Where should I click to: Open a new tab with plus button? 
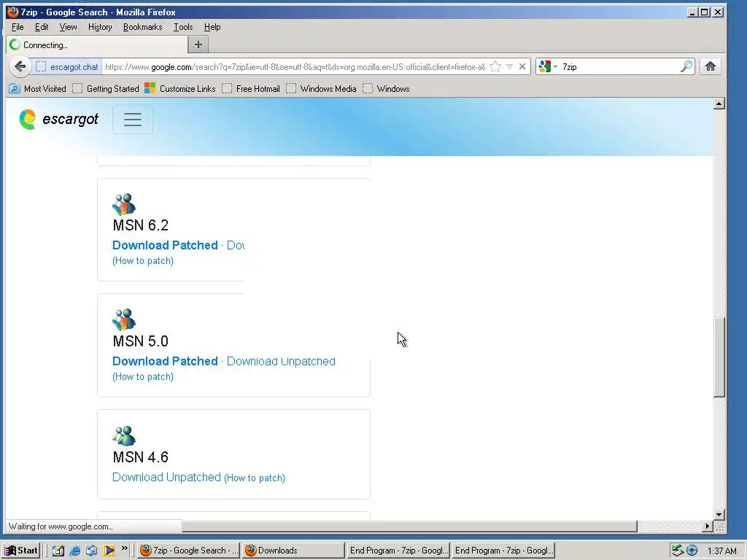pyautogui.click(x=198, y=44)
